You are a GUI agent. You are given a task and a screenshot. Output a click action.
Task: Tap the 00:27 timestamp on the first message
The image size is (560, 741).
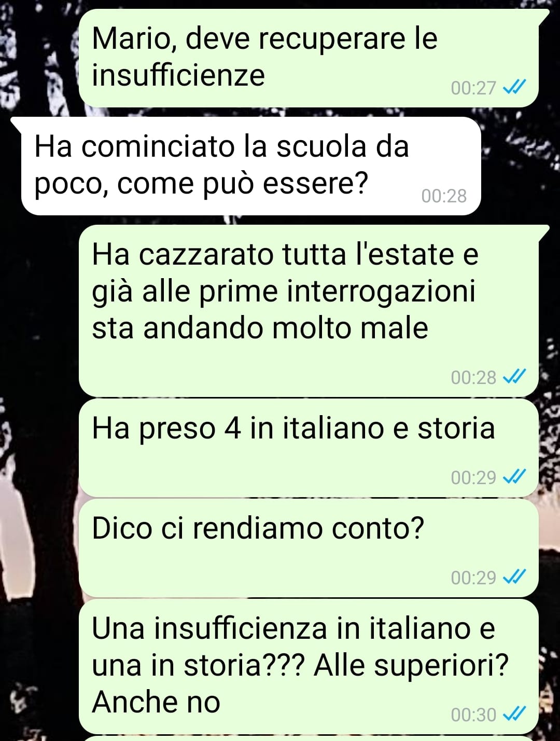(473, 88)
